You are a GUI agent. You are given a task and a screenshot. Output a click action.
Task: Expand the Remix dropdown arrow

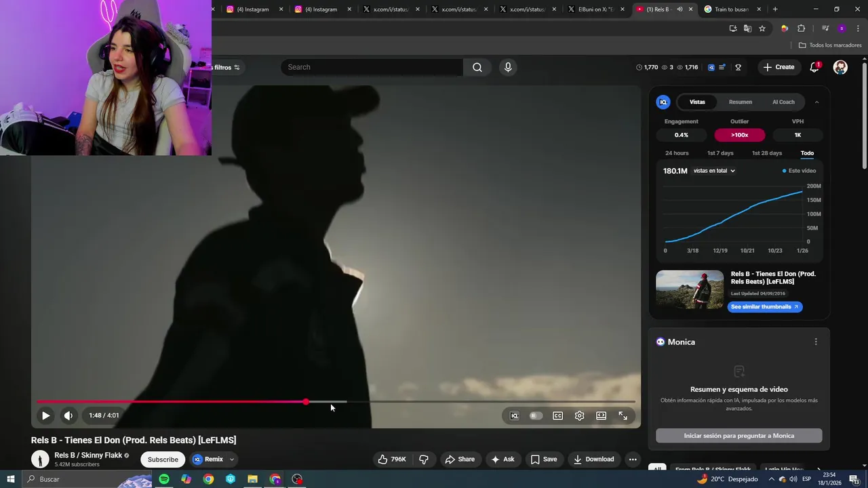(231, 460)
